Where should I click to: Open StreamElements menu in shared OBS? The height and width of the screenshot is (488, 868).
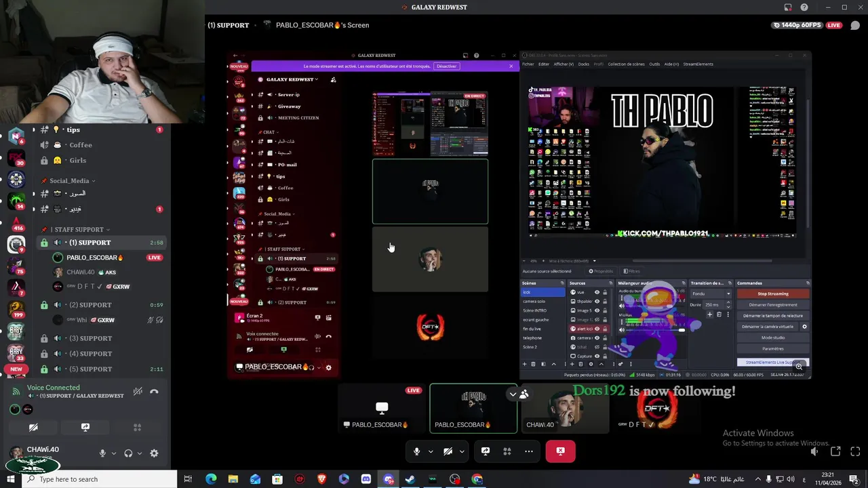(x=698, y=64)
